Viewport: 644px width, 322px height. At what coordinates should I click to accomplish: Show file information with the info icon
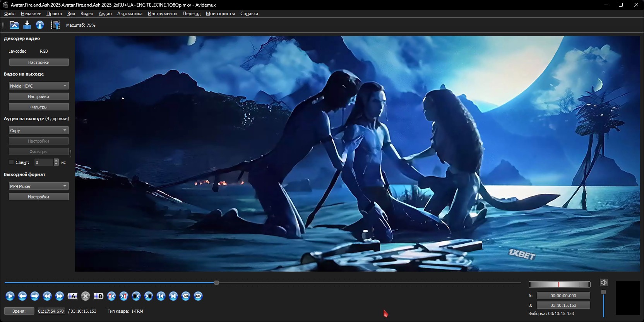pos(40,25)
